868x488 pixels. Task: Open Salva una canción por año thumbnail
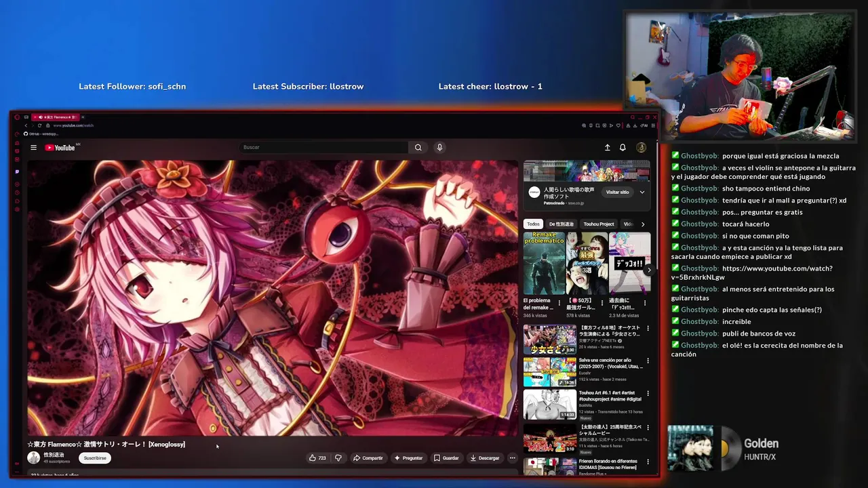click(x=550, y=371)
